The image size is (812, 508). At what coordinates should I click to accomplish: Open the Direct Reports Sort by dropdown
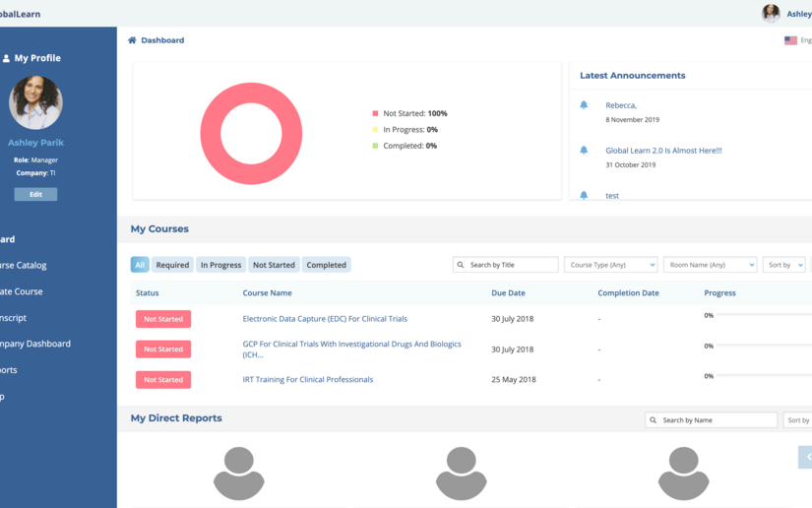click(x=797, y=420)
